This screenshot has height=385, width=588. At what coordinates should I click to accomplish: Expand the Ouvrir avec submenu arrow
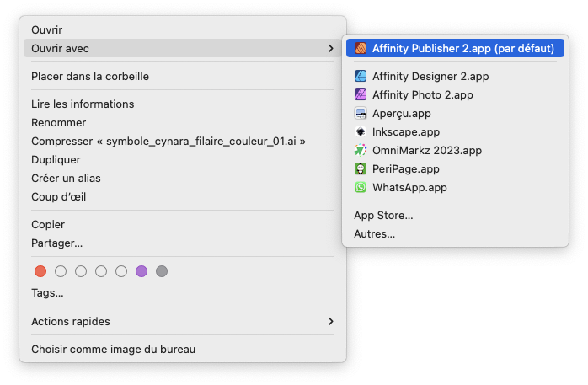point(330,48)
